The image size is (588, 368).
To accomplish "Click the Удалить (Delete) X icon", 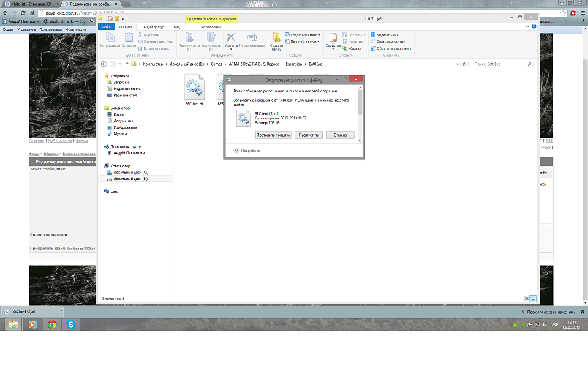I will [x=231, y=40].
